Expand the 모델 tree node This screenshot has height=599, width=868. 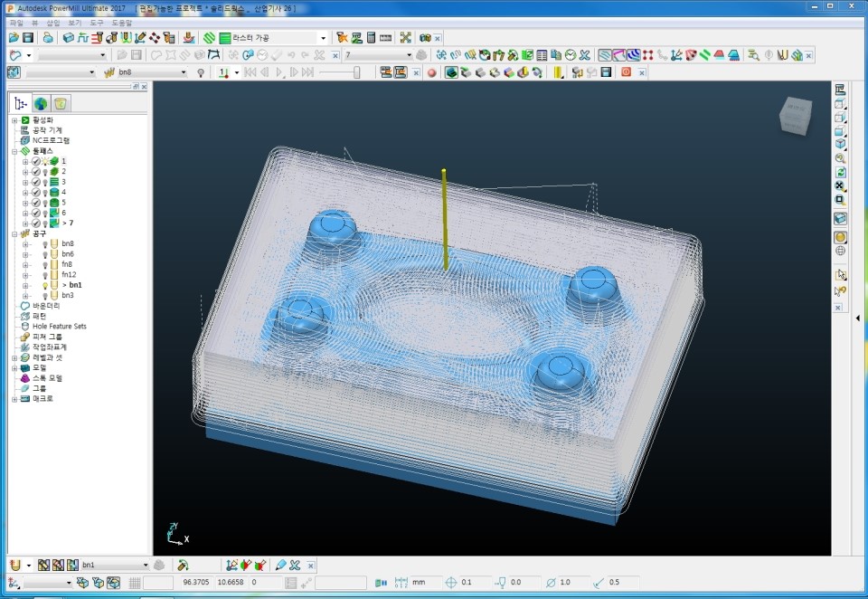pos(14,368)
